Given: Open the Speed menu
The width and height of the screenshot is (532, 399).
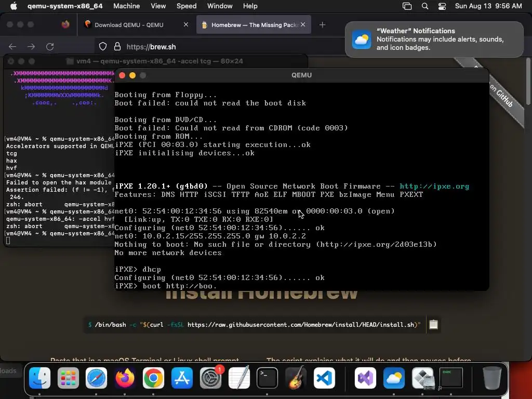Looking at the screenshot, I should 187,6.
